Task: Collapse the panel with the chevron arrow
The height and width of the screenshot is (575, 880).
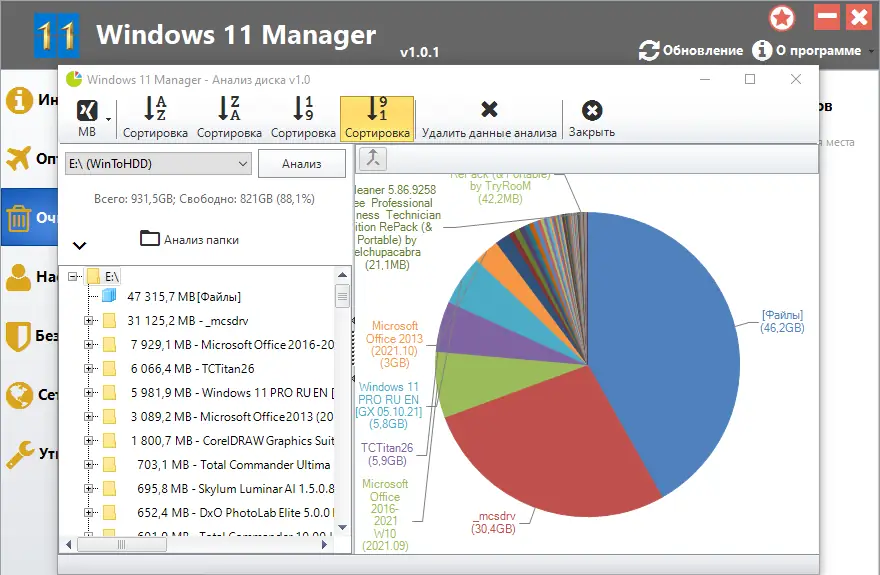Action: point(80,245)
